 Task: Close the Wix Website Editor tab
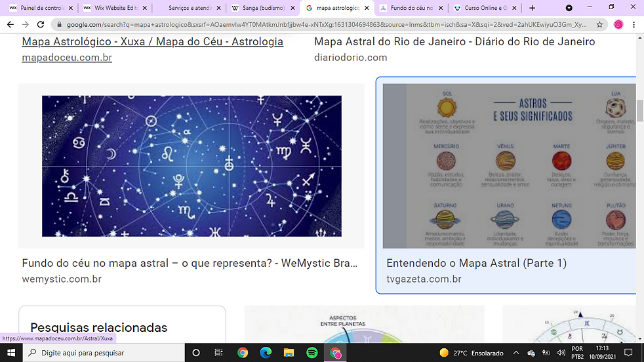click(x=144, y=8)
